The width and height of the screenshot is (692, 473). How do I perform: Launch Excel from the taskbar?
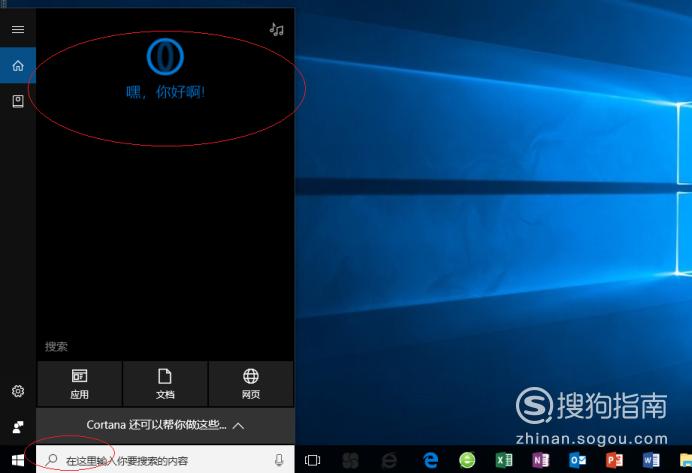coord(504,460)
